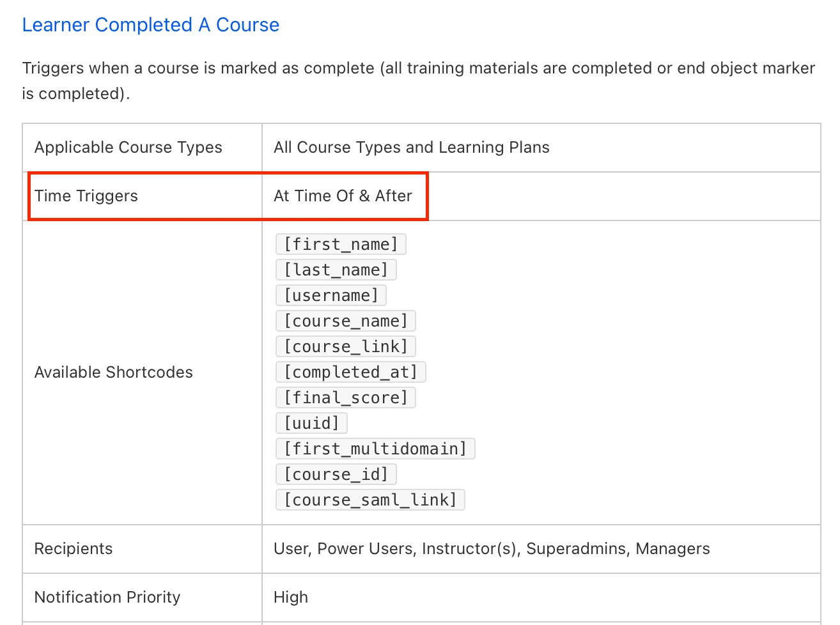The image size is (840, 625).
Task: Click the [first_name] shortcode
Action: click(x=341, y=244)
